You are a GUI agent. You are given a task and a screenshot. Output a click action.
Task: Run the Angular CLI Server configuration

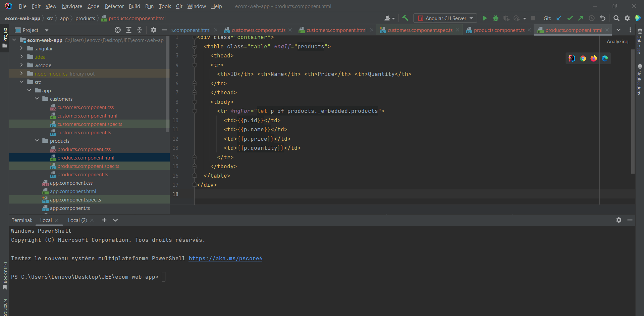coord(485,18)
